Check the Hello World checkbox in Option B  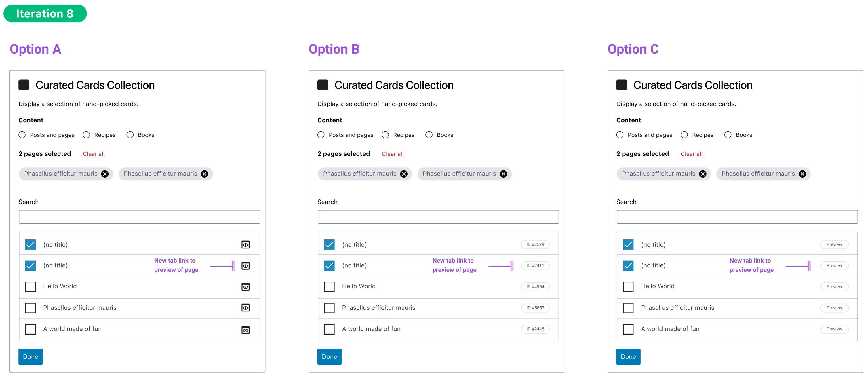coord(329,287)
